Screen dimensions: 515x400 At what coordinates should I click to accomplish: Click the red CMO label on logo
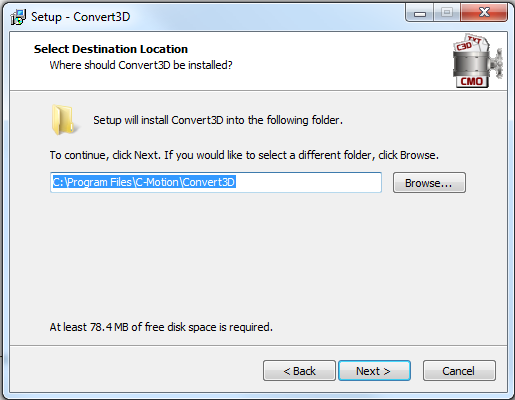tap(472, 81)
